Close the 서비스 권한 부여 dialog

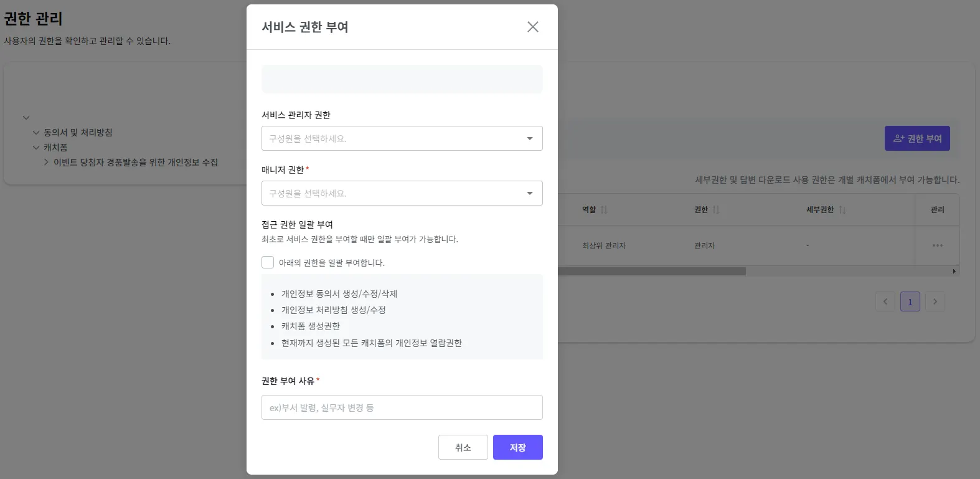tap(532, 27)
